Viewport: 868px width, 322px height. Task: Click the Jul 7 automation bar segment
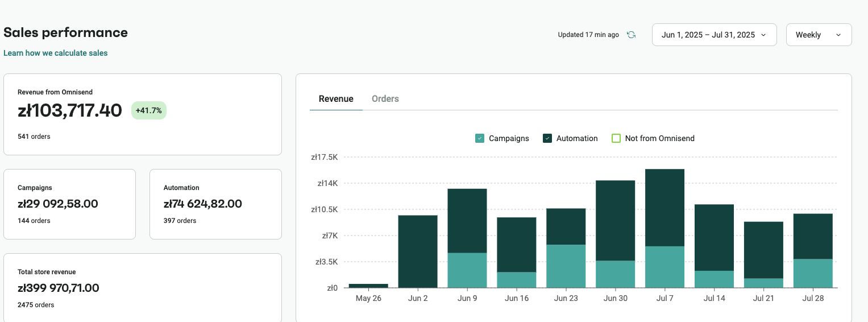point(665,208)
